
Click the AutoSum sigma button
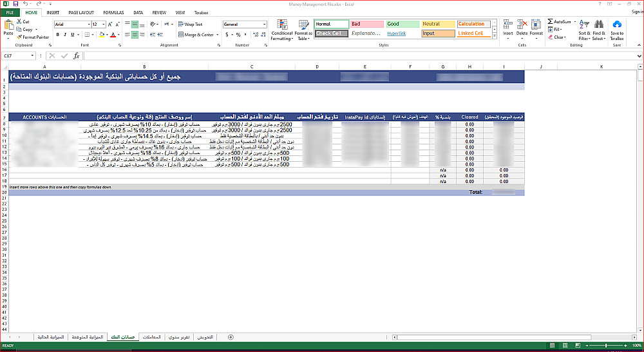click(560, 21)
